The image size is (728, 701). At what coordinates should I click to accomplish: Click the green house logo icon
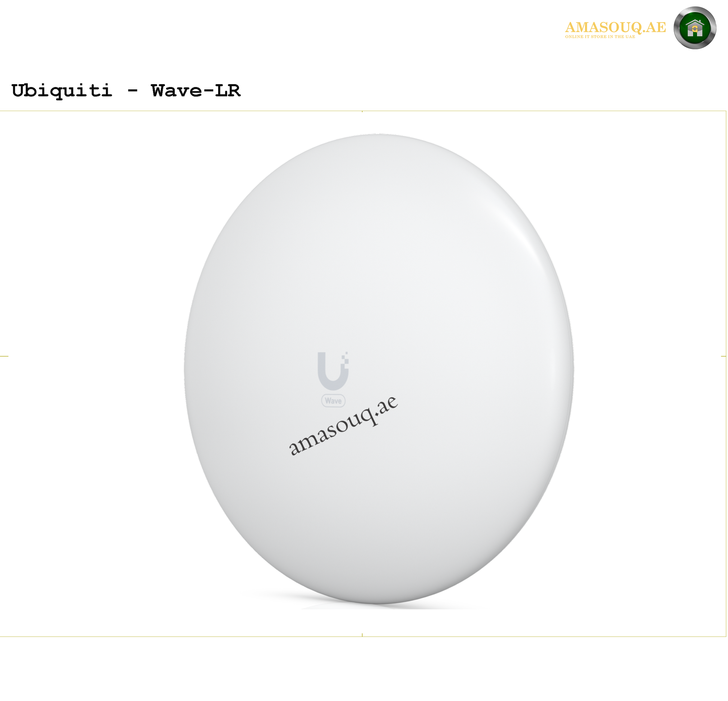pyautogui.click(x=695, y=28)
